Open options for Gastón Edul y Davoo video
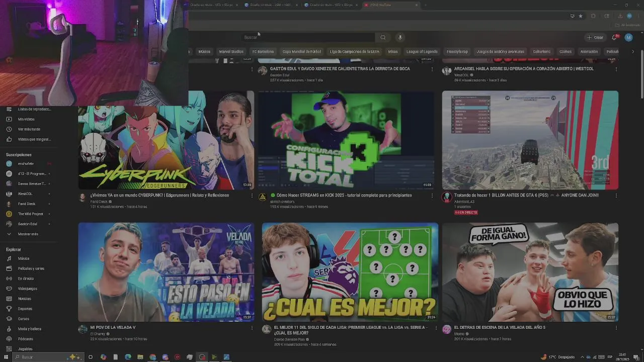The width and height of the screenshot is (644, 362). click(x=432, y=69)
